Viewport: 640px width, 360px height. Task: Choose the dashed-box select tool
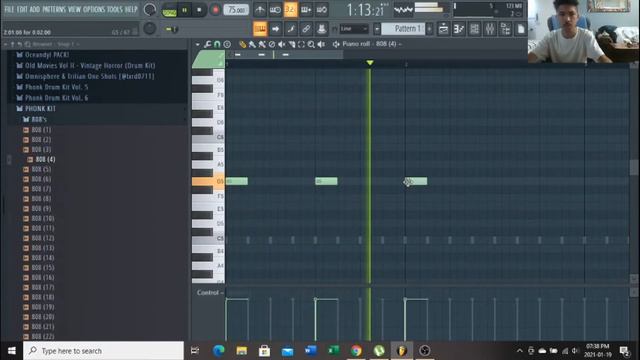tap(301, 44)
